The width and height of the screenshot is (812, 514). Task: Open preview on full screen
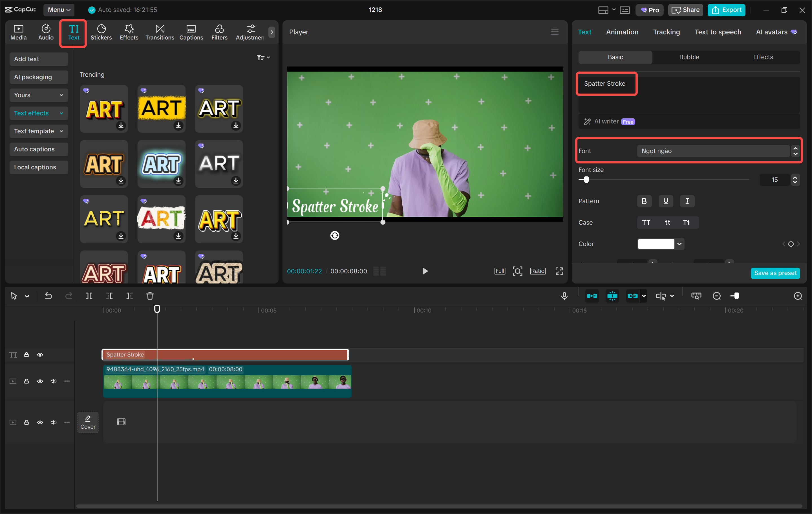[559, 271]
